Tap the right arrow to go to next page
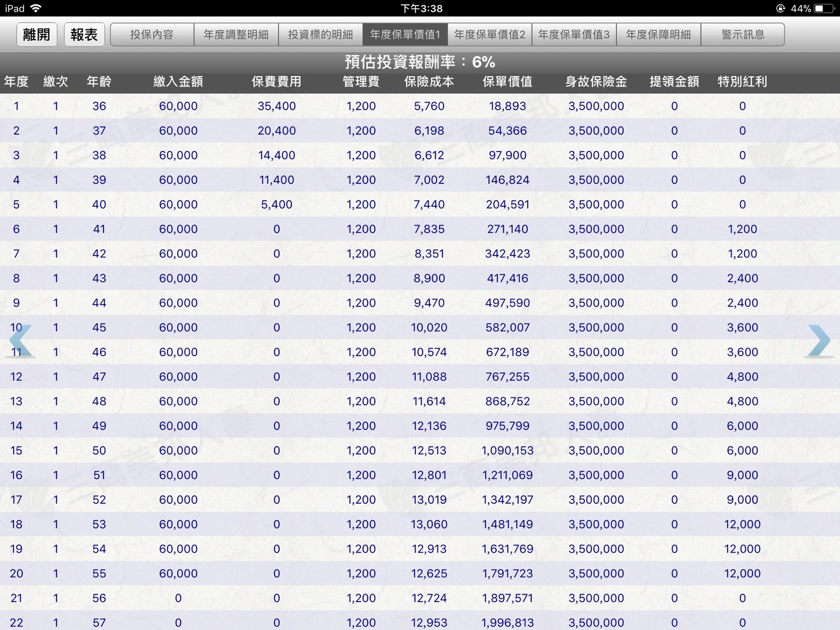 pos(819,341)
